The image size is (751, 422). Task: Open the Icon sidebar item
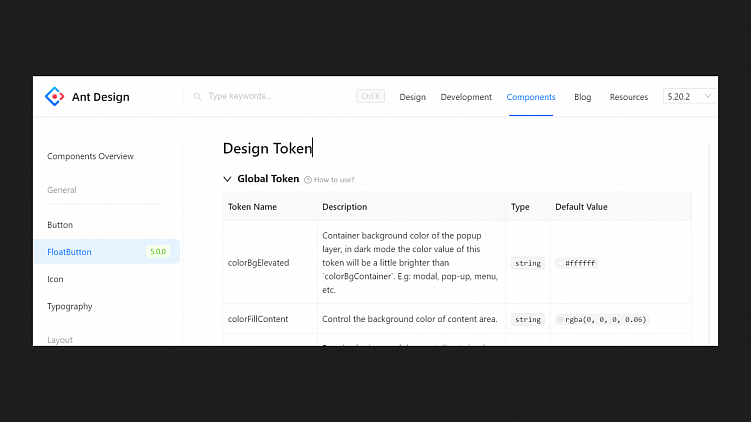point(55,279)
